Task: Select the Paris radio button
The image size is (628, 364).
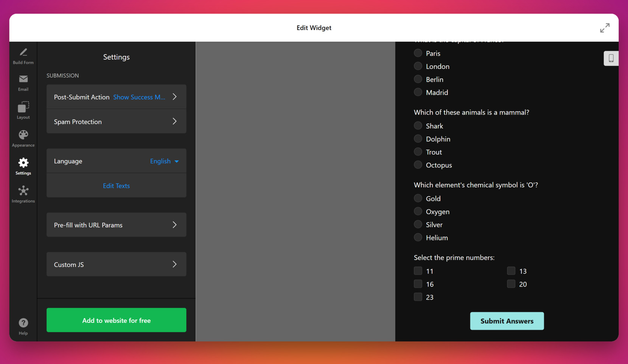Action: [418, 53]
